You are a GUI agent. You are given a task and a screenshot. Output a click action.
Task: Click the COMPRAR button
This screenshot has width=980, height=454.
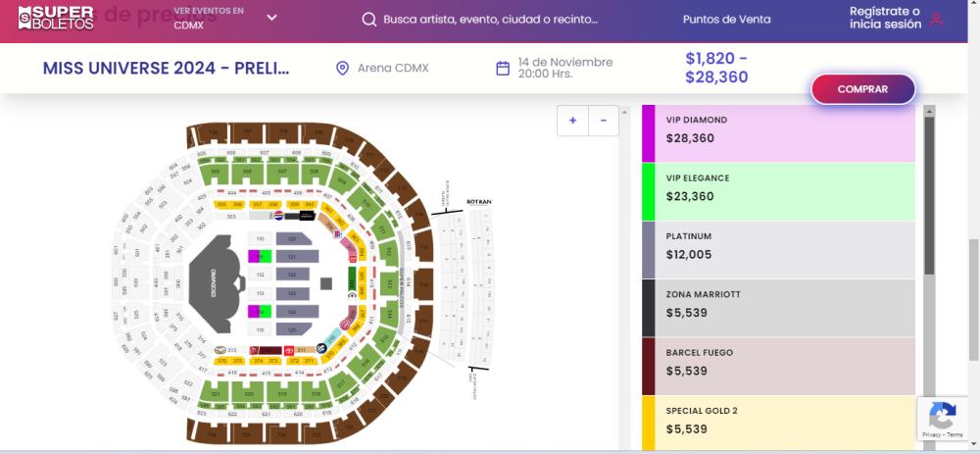(862, 89)
